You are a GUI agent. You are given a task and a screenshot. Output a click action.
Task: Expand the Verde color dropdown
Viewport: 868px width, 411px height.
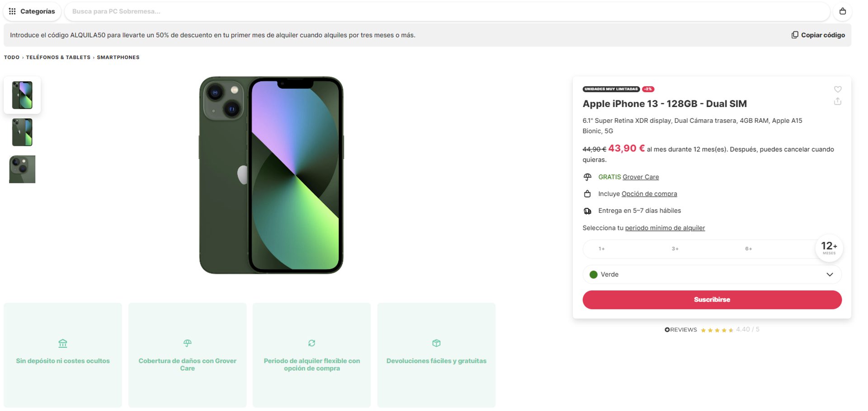pyautogui.click(x=712, y=275)
